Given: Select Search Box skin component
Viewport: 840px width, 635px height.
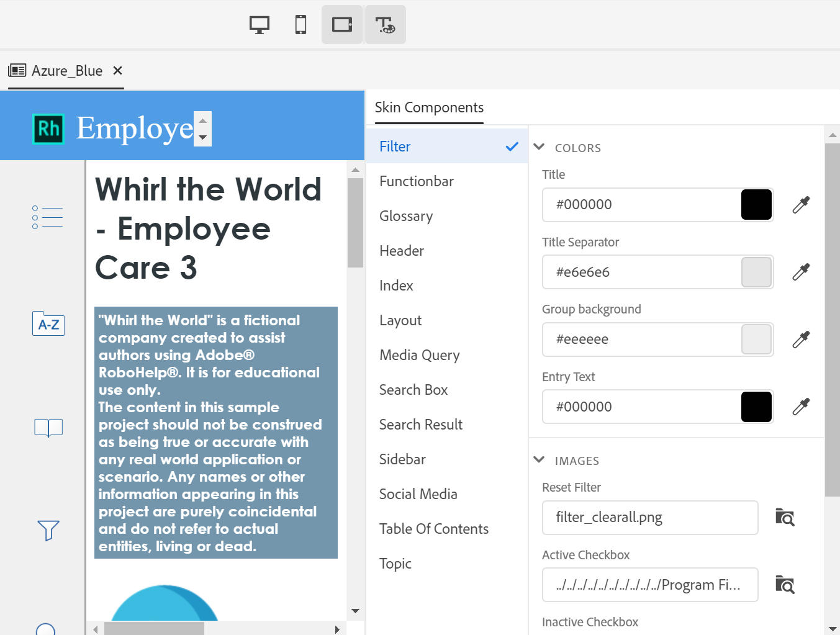Looking at the screenshot, I should click(413, 390).
